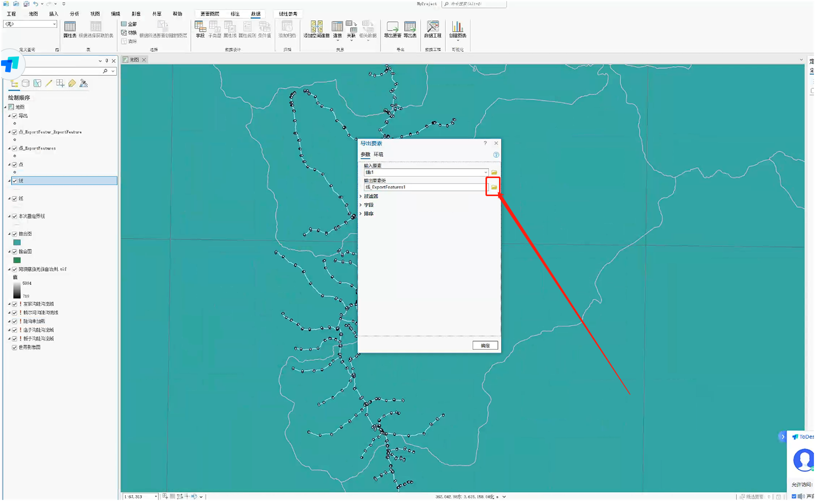Image resolution: width=819 pixels, height=504 pixels.
Task: Click search magnifier in contents pane
Action: click(x=105, y=71)
